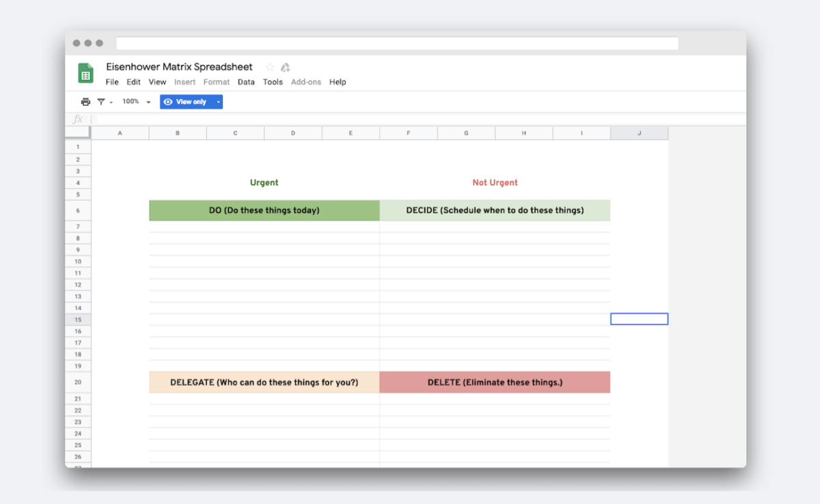Viewport: 820px width, 504px height.
Task: Click the Google Sheets home icon
Action: 85,73
